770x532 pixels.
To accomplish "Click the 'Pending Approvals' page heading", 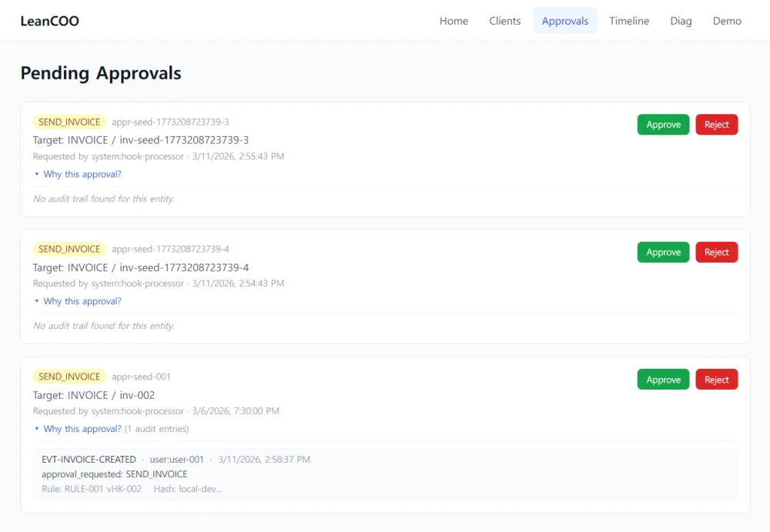I will point(101,73).
